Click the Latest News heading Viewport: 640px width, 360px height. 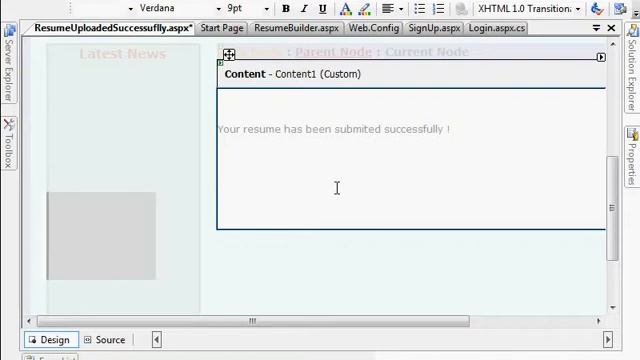pyautogui.click(x=123, y=54)
